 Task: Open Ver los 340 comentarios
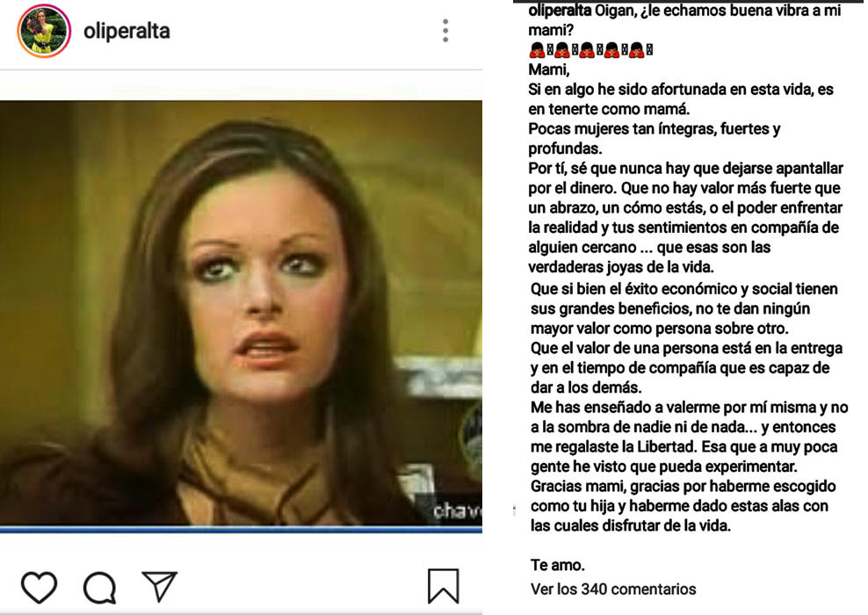click(613, 589)
